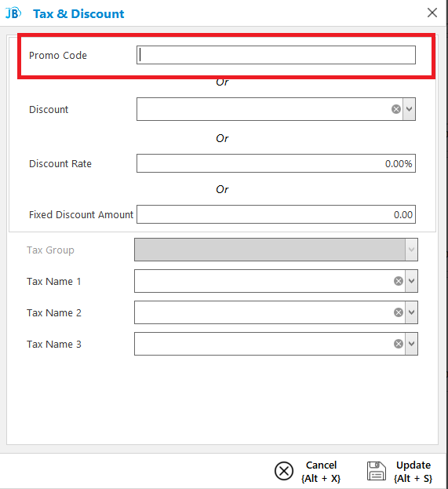Screen dimensions: 448x489
Task: Open the Tax Name 3 dropdown list
Action: pyautogui.click(x=411, y=344)
